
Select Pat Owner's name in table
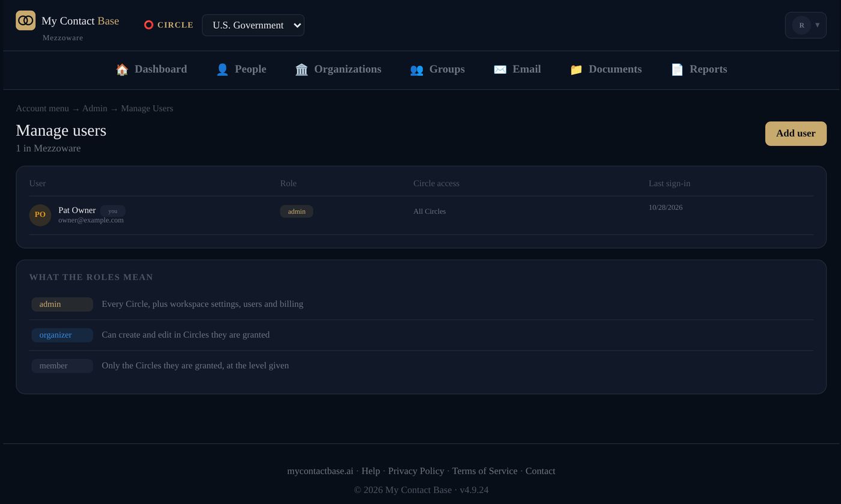point(77,210)
